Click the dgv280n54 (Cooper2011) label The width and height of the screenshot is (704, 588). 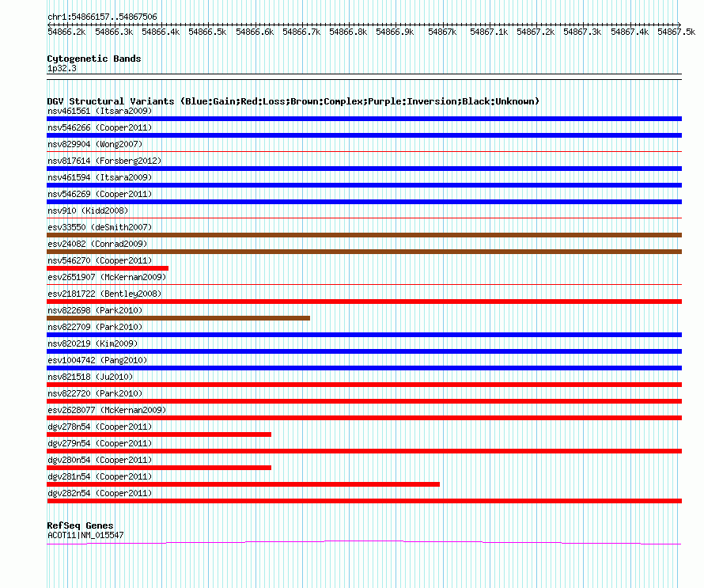point(100,460)
